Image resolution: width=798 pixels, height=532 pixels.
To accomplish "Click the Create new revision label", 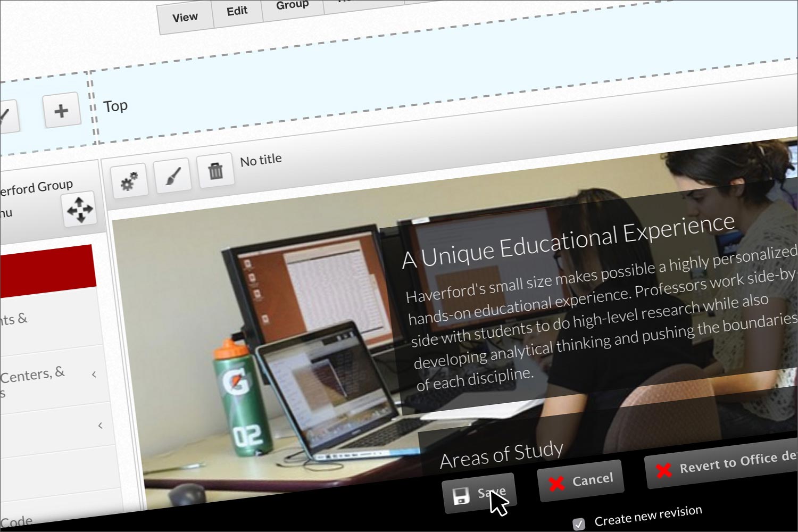I will [x=648, y=516].
